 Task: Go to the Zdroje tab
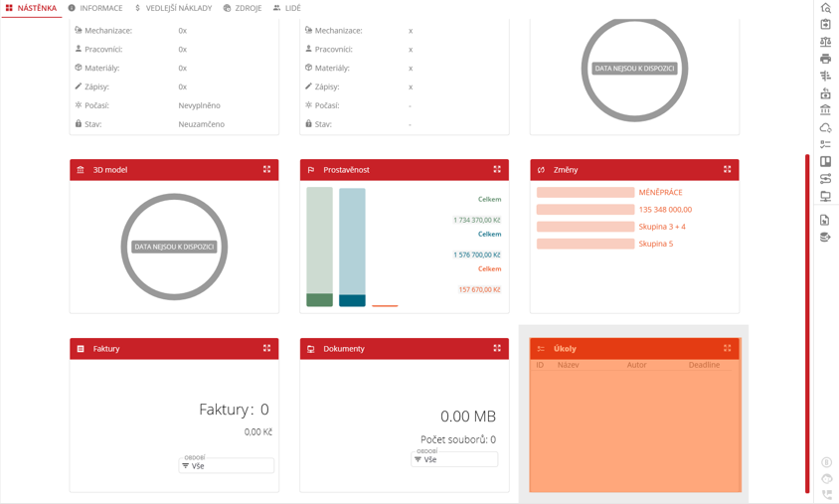coord(243,8)
